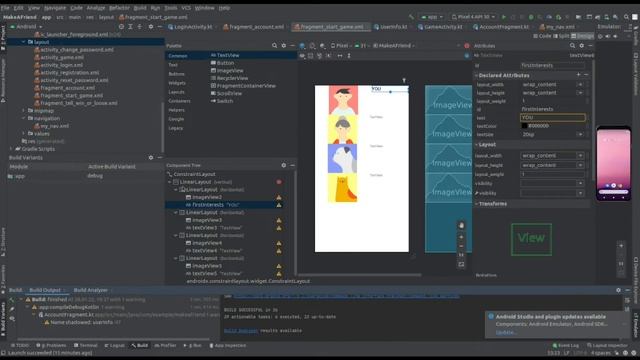Switch editor to Split view mode
This screenshot has height=360, width=640.
(561, 36)
